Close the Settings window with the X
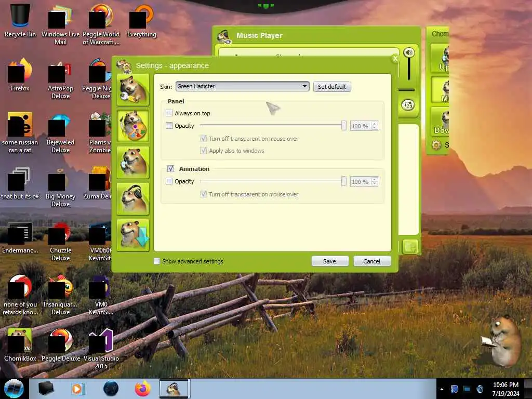Screen dimensions: 532x399 point(395,59)
